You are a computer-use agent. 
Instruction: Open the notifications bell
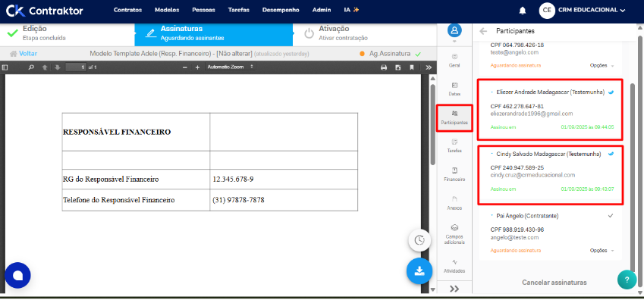[523, 11]
